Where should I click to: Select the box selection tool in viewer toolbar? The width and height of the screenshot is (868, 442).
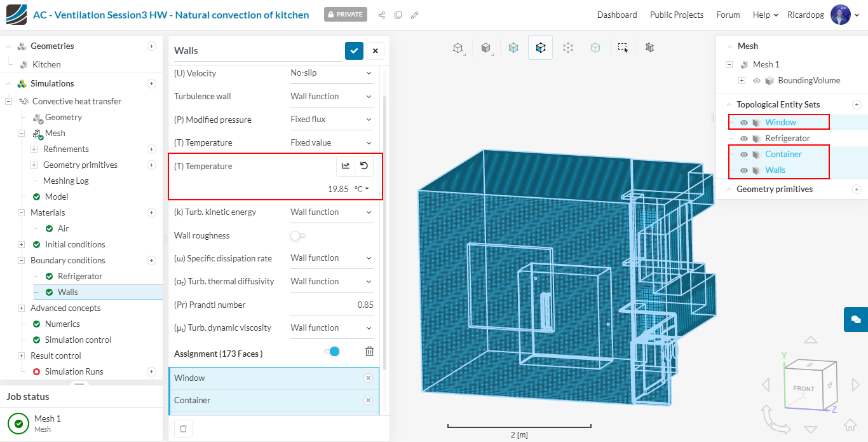coord(623,47)
